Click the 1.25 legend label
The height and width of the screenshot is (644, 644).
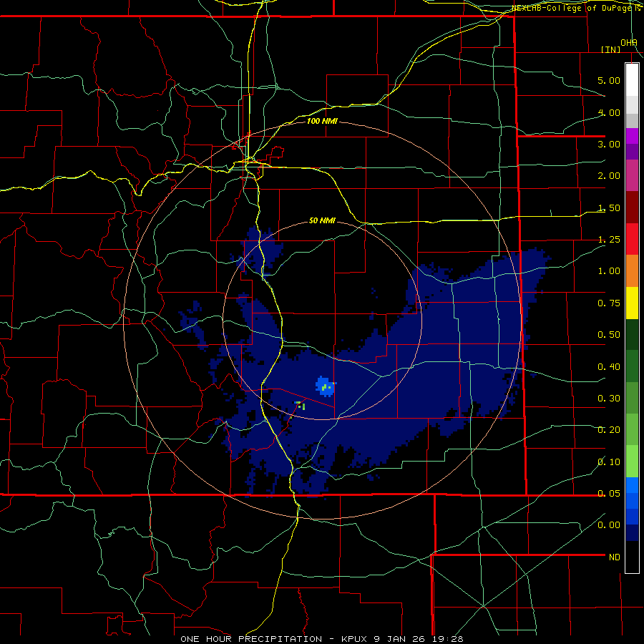coord(609,240)
